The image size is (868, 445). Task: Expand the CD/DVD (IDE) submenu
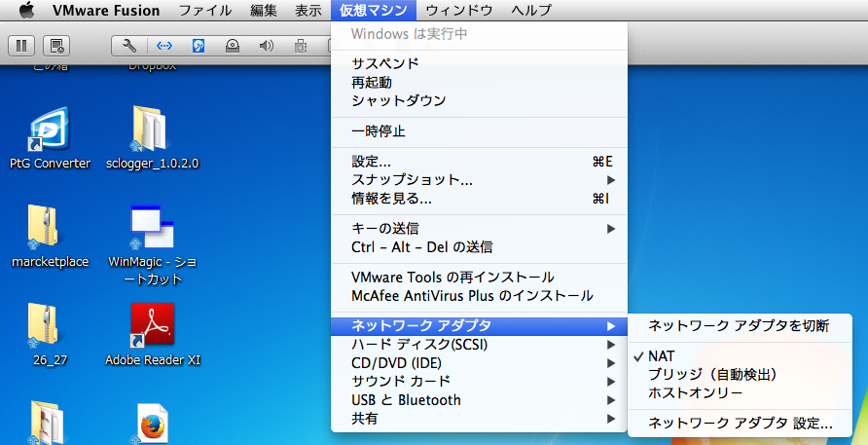click(x=479, y=362)
